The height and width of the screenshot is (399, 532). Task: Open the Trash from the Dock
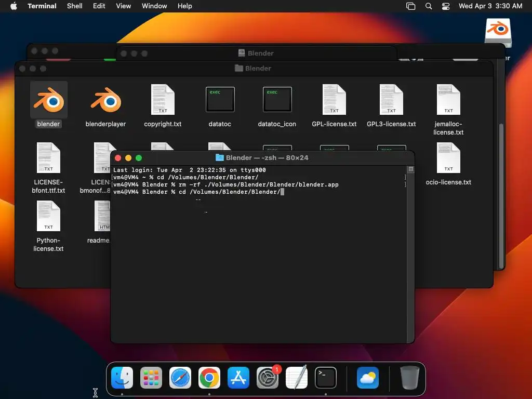(409, 378)
